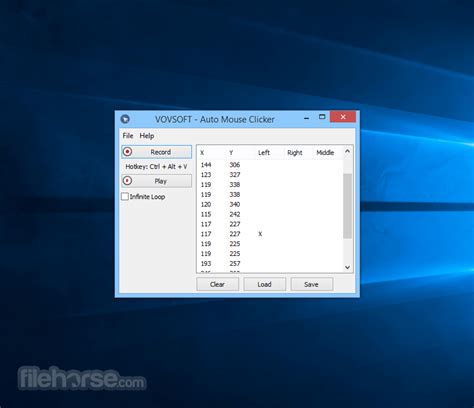Select the row with X value 123
The width and height of the screenshot is (474, 408).
(x=270, y=175)
